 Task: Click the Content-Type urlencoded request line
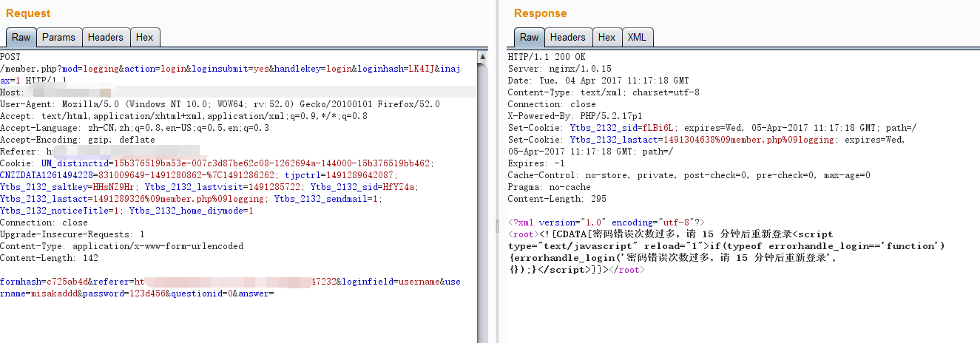tap(121, 246)
